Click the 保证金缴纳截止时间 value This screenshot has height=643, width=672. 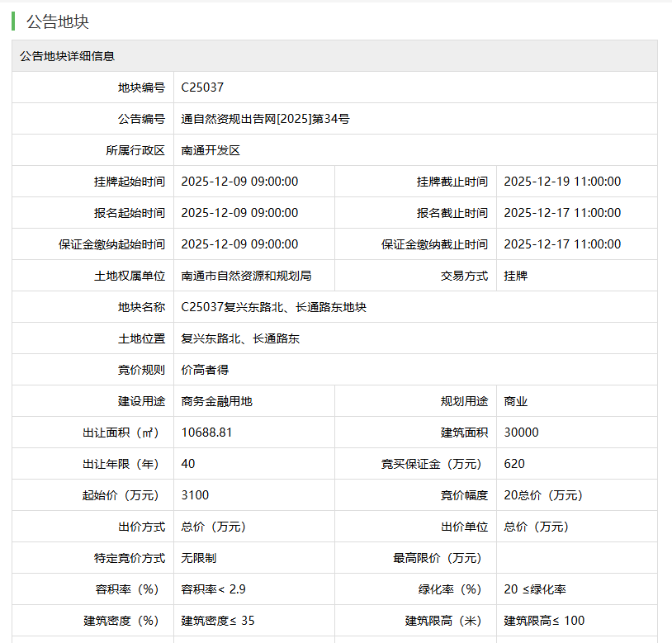(x=563, y=243)
